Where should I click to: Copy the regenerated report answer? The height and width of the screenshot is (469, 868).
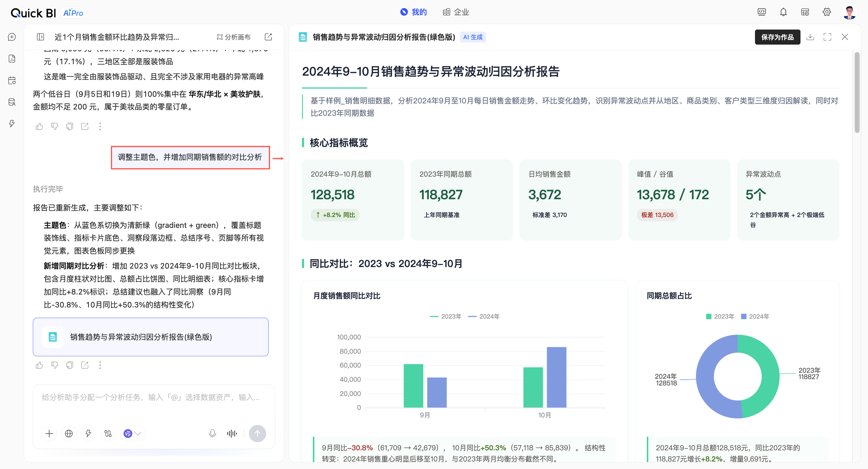[70, 365]
